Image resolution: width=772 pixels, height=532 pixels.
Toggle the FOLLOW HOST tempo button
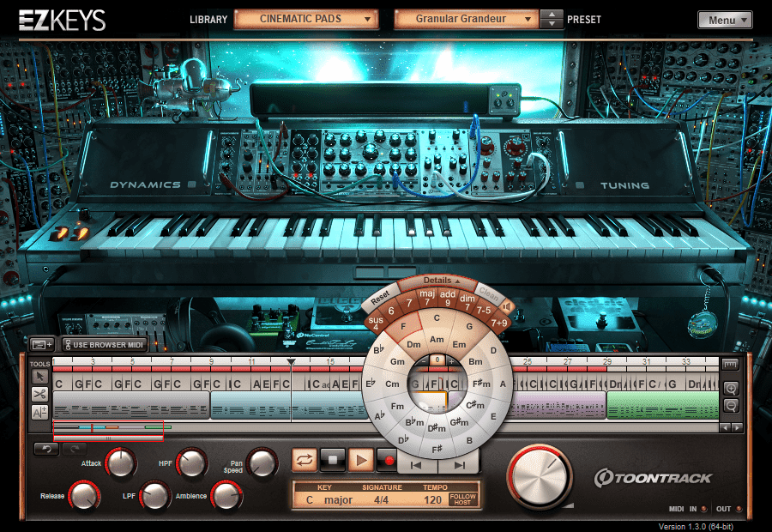click(463, 499)
